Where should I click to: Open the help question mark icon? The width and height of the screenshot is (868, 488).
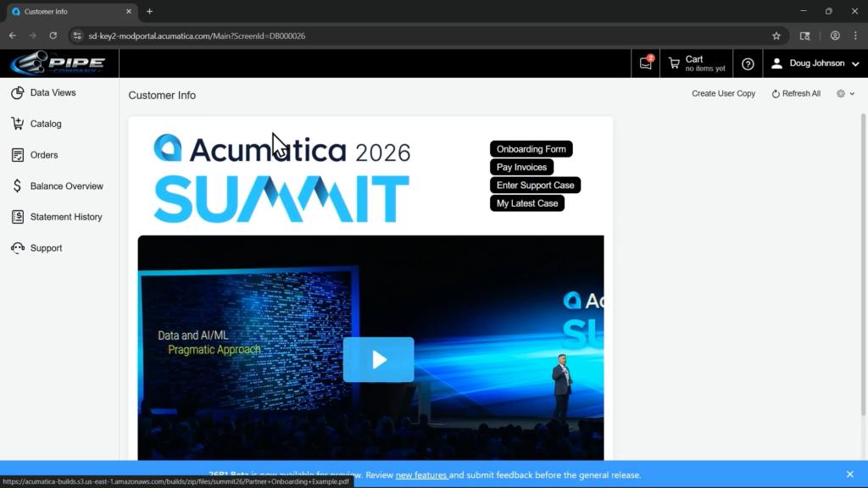click(x=748, y=64)
